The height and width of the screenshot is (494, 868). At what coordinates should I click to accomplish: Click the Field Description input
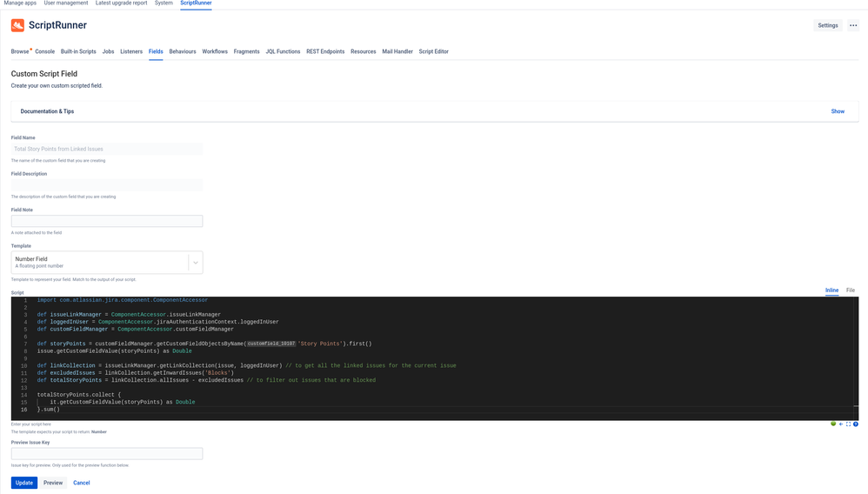coord(107,185)
